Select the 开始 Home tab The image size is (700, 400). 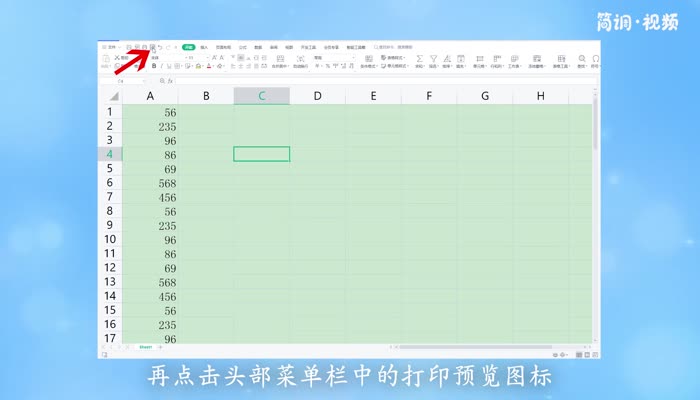click(188, 47)
